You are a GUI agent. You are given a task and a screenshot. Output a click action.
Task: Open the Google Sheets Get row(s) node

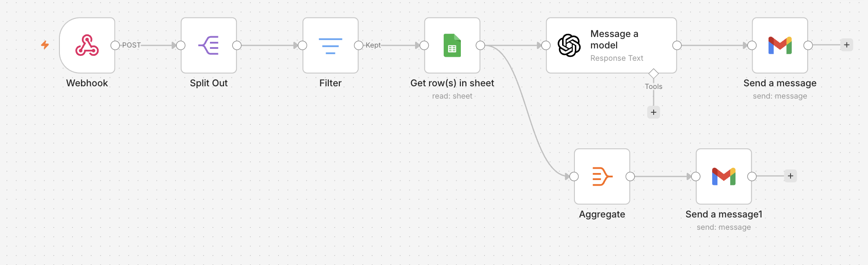click(x=452, y=45)
